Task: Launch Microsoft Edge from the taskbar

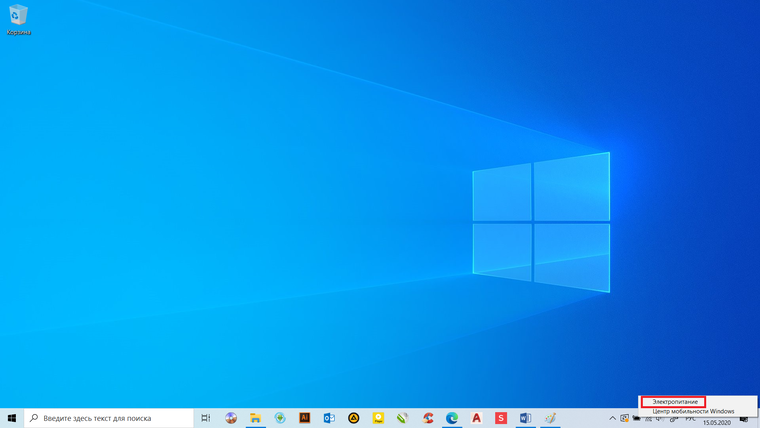Action: pyautogui.click(x=452, y=418)
